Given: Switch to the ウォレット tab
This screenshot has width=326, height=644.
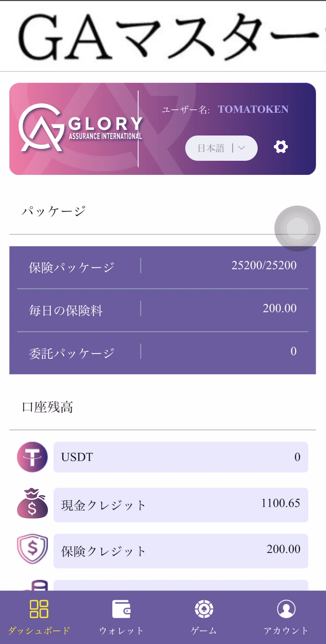Looking at the screenshot, I should pyautogui.click(x=121, y=631).
